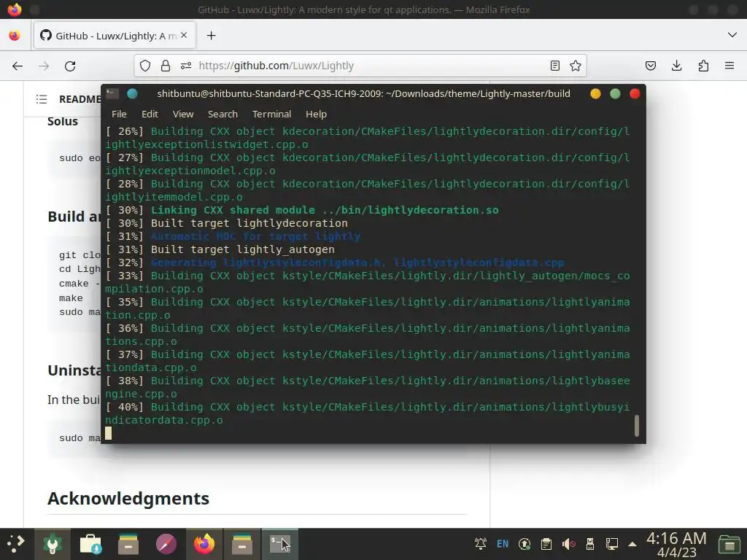Open the tracking protection shield icon

[145, 66]
